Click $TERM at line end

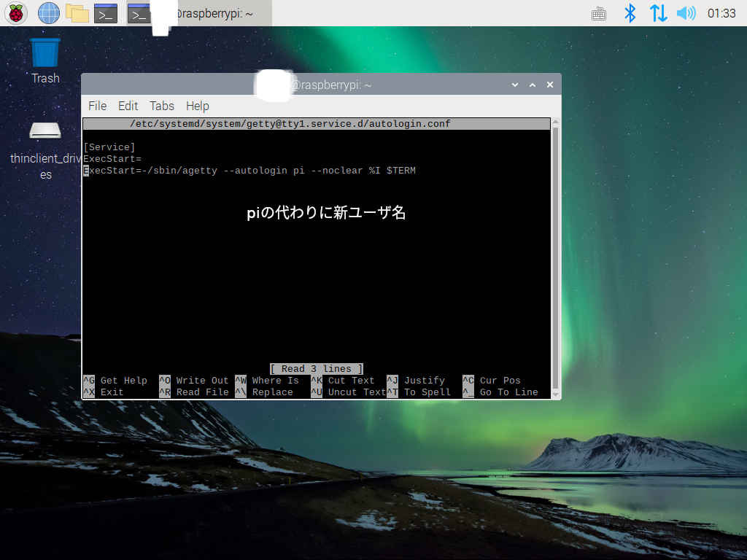[401, 171]
